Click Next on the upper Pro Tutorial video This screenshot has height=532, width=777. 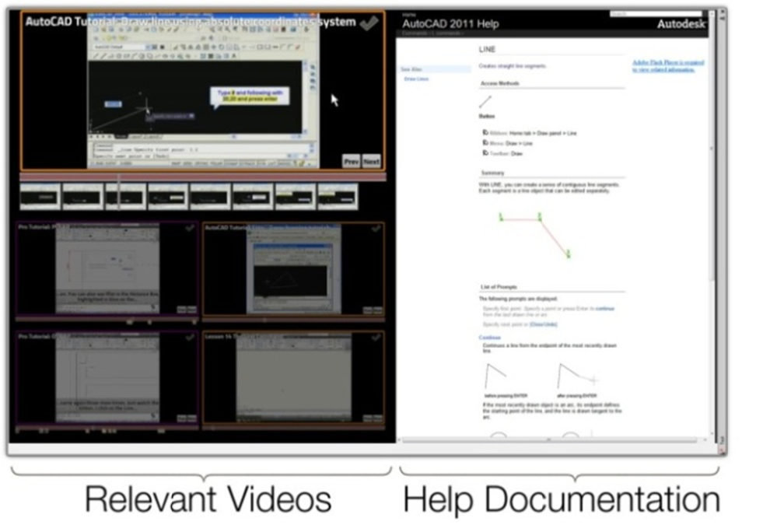(x=192, y=310)
